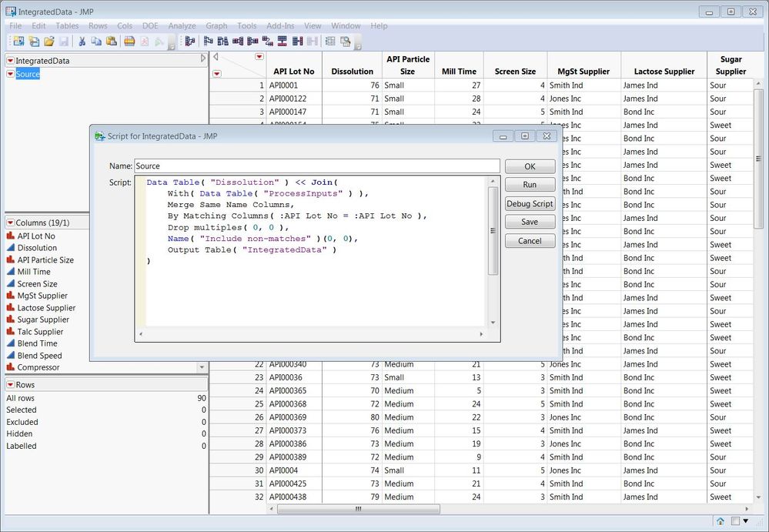Open a file using the Open toolbar icon
This screenshot has height=532, width=769.
coord(48,41)
